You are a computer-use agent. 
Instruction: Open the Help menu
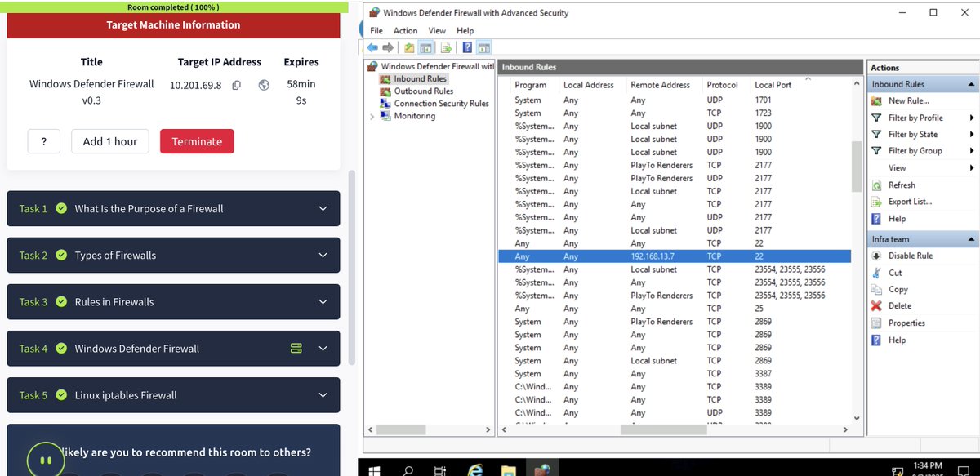[x=465, y=30]
